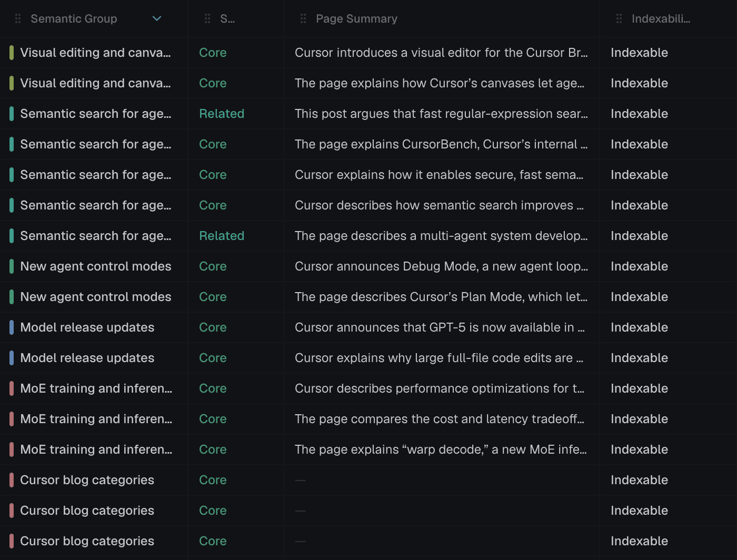Select the summary 'The page explains how Cursor's canvases'

pyautogui.click(x=440, y=83)
